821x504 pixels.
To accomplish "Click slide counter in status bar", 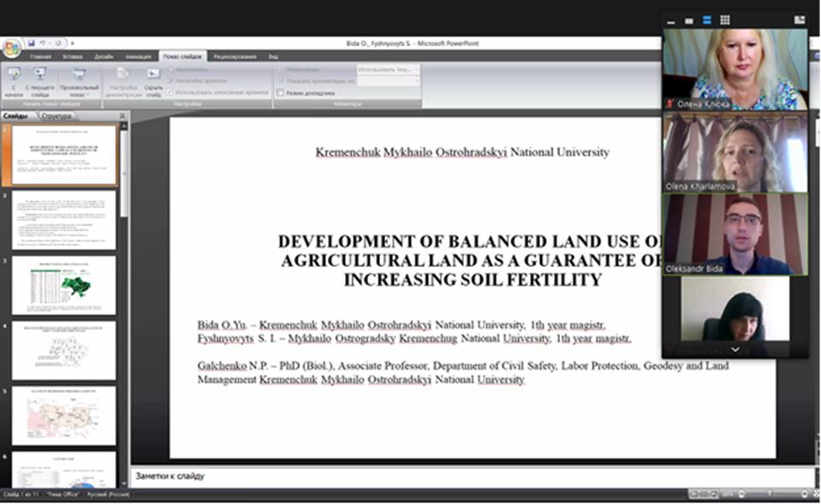I will click(x=21, y=494).
